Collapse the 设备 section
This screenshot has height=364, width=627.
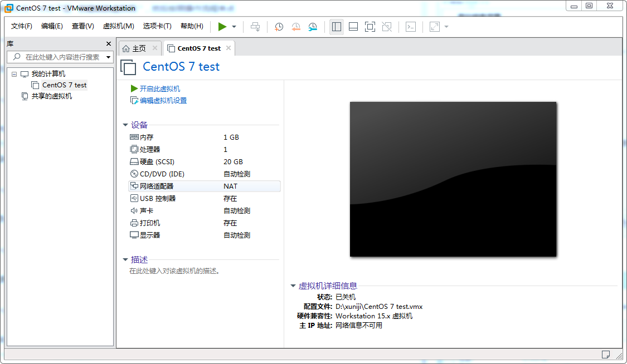point(125,125)
